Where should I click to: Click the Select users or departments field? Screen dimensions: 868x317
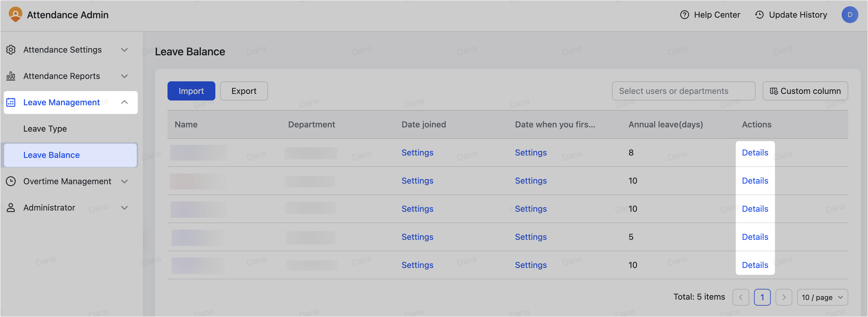point(683,91)
